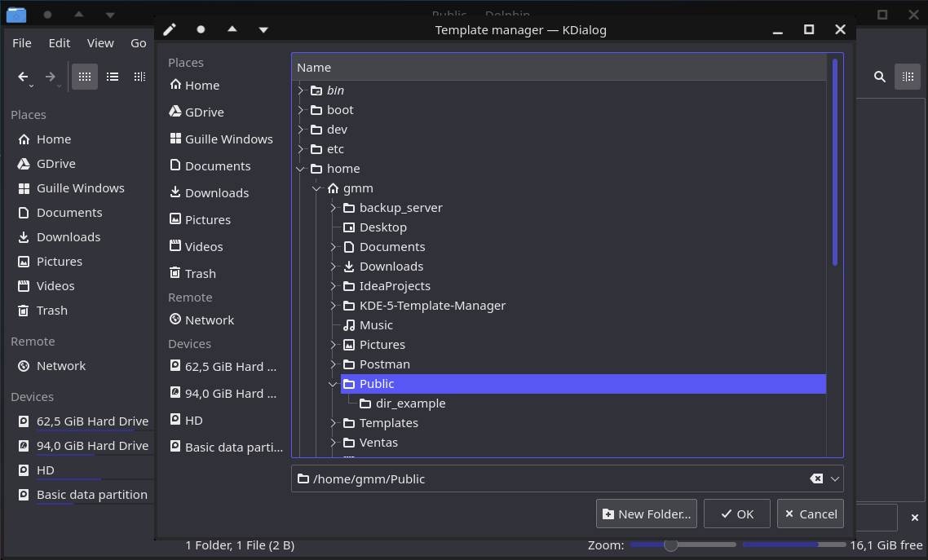Switch Dolphin to compact view mode
The image size is (928, 560).
click(139, 77)
